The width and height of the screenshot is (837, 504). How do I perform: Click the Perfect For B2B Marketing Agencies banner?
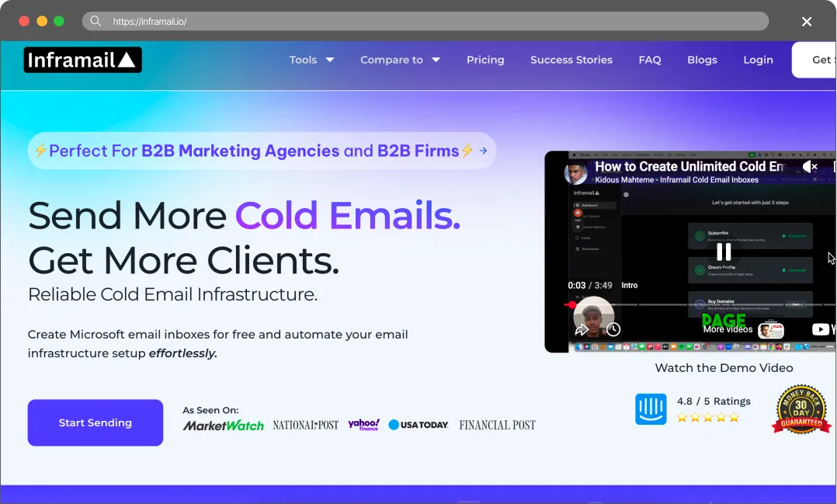[x=262, y=151]
